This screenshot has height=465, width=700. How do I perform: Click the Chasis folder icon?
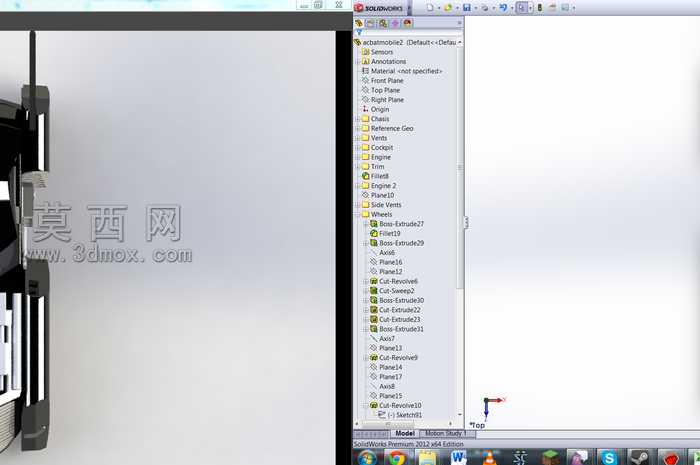(366, 119)
